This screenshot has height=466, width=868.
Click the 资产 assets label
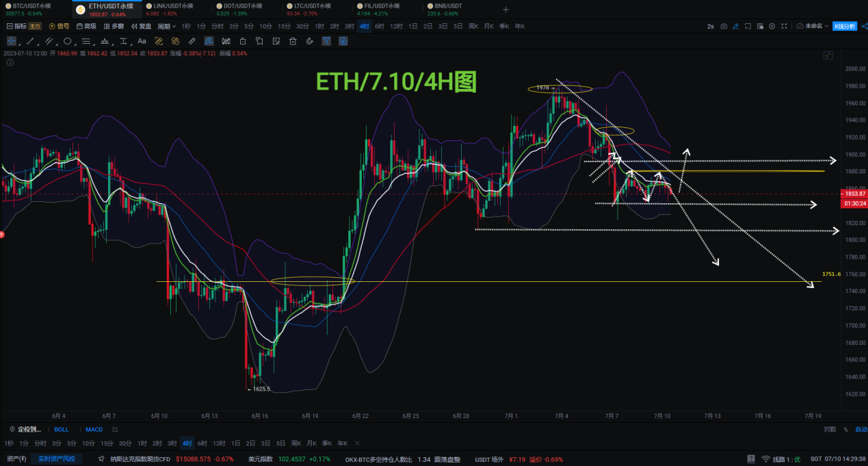coord(16,458)
